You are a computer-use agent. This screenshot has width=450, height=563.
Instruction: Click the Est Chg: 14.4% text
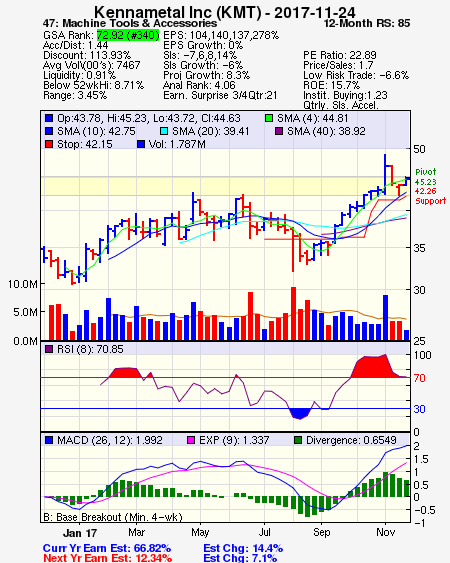[243, 549]
